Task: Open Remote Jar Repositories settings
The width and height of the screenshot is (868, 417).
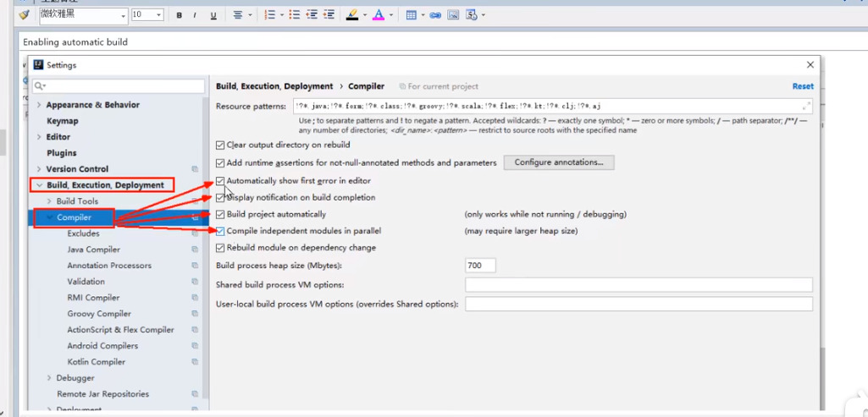Action: [103, 394]
